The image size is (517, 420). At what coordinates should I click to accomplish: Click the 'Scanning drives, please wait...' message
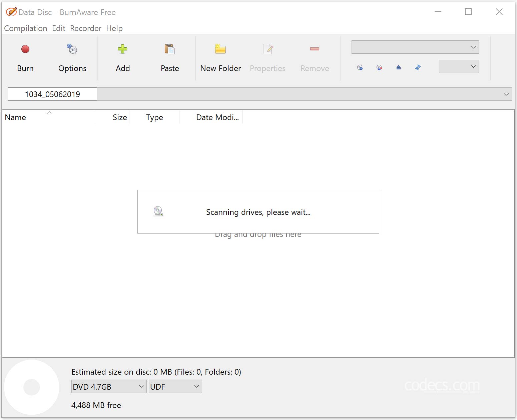258,212
